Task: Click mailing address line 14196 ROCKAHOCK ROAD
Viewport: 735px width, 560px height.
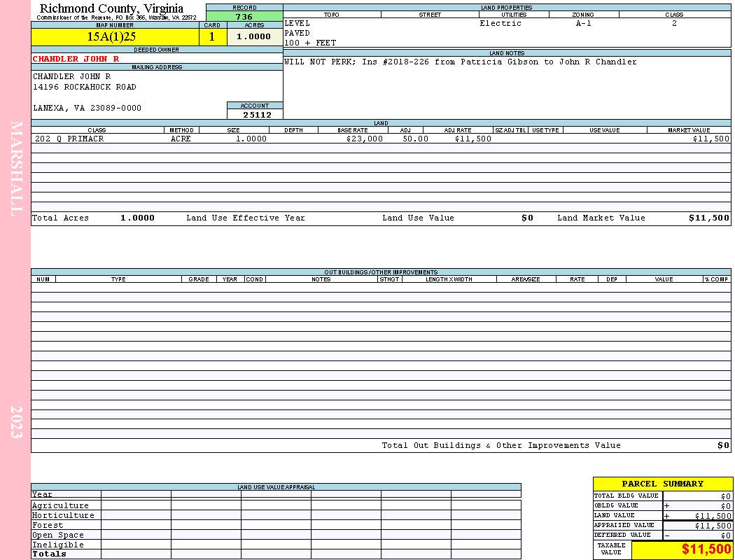Action: (85, 87)
